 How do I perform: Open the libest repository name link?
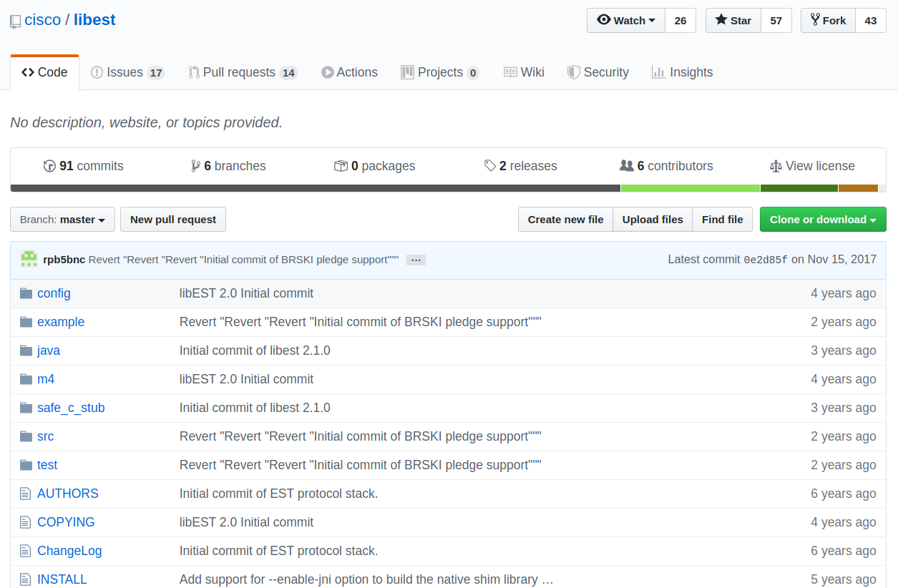click(x=94, y=20)
